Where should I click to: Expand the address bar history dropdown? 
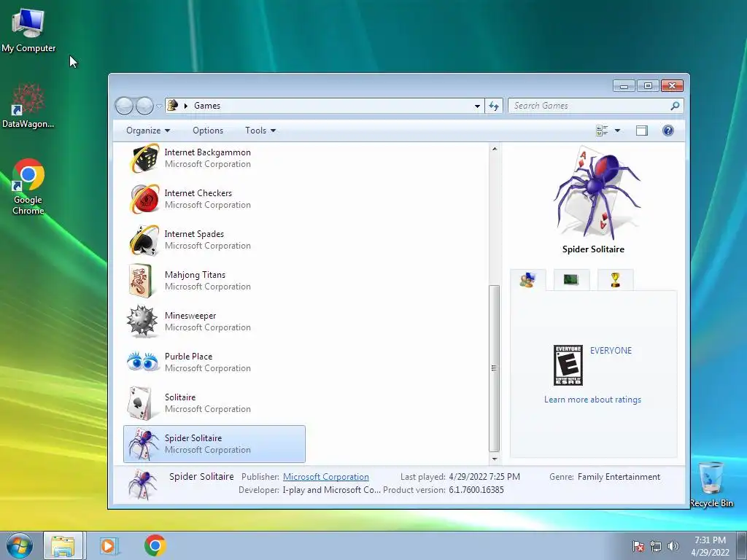[477, 106]
